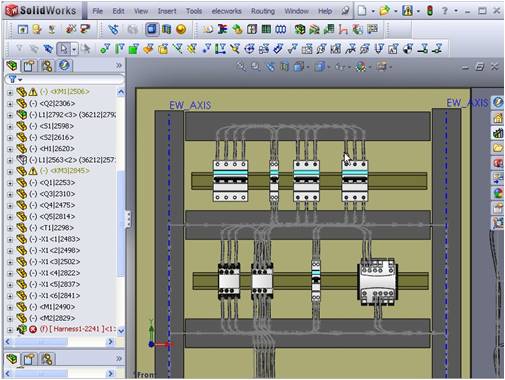Click the Zoom to Area magnifier icon
505x380 pixels.
(256, 67)
